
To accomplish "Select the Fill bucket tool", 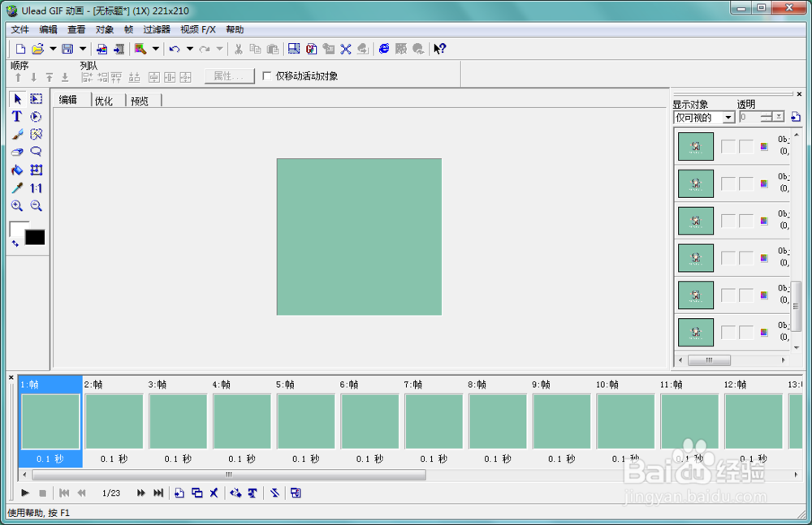I will pos(17,170).
